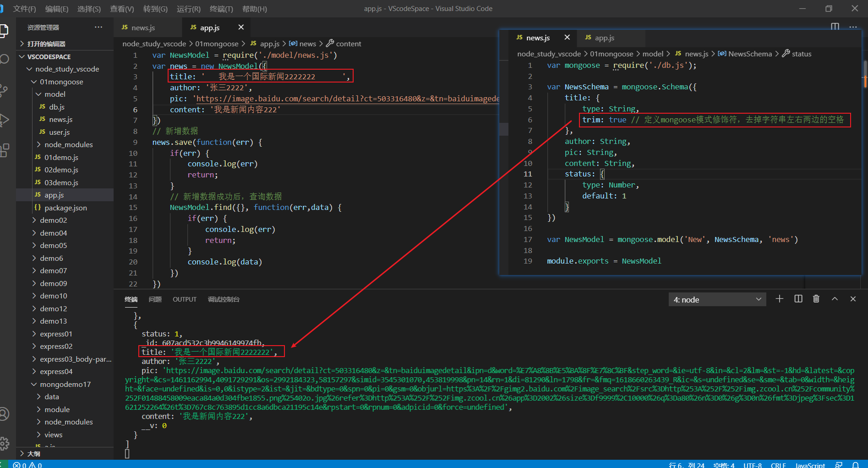Split the terminal panel
Viewport: 868px width, 468px height.
coord(798,299)
